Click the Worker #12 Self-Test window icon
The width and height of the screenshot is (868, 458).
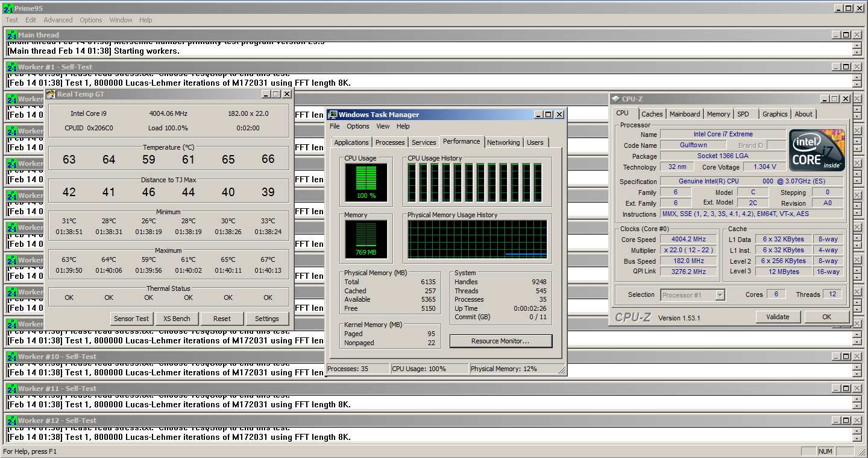point(11,421)
